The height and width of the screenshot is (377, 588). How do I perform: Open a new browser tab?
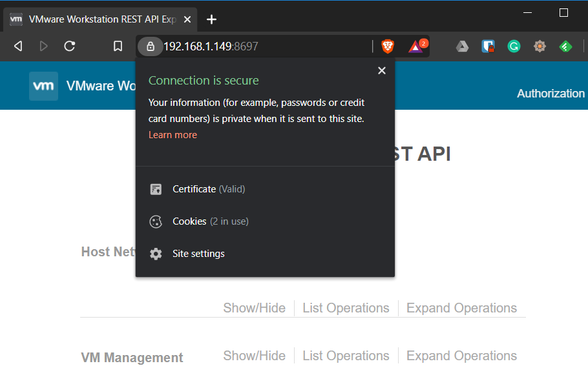coord(211,19)
